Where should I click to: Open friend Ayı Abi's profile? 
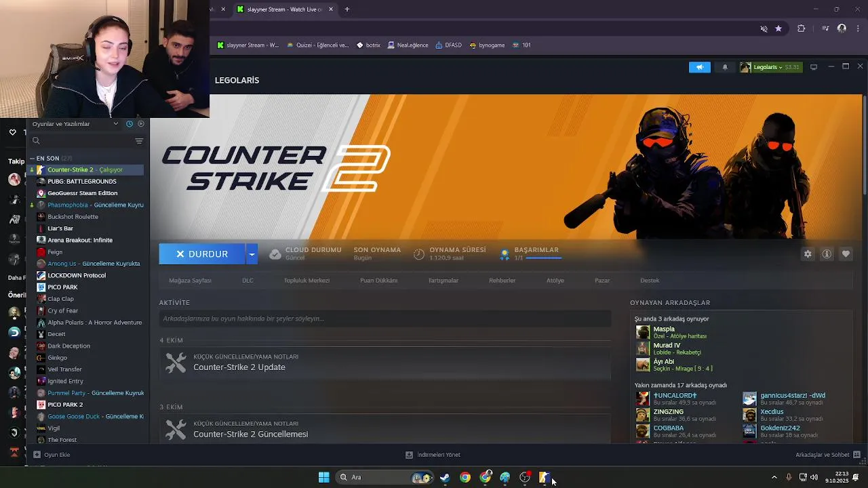pos(664,362)
